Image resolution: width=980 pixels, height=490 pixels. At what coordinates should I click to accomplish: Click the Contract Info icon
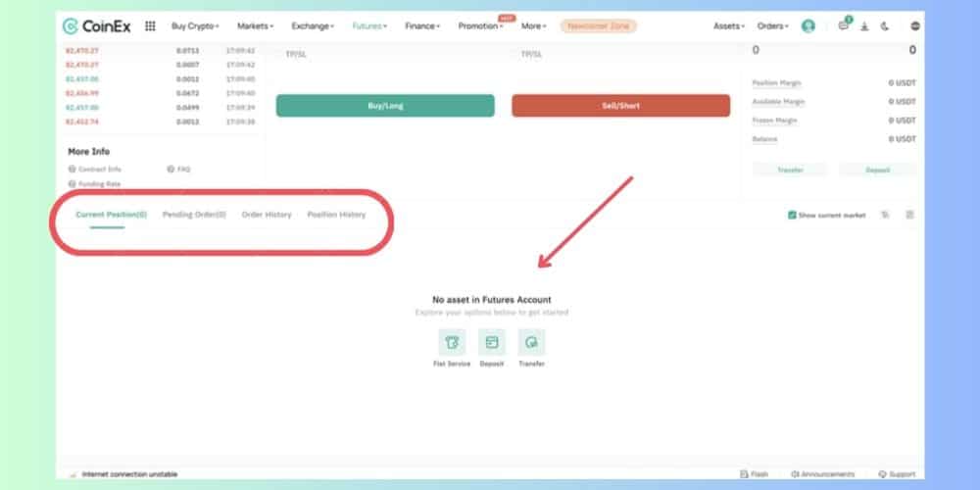[73, 170]
